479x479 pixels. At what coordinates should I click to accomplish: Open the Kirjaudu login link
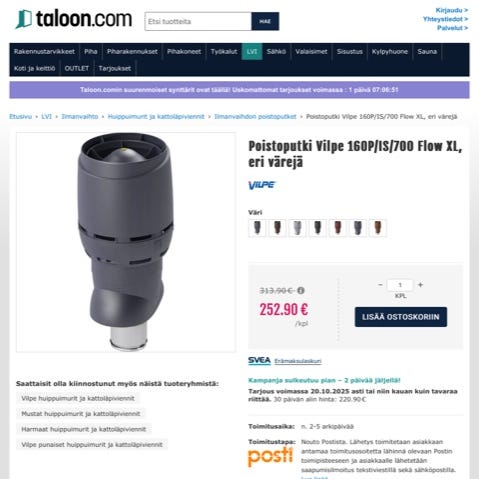(x=452, y=10)
